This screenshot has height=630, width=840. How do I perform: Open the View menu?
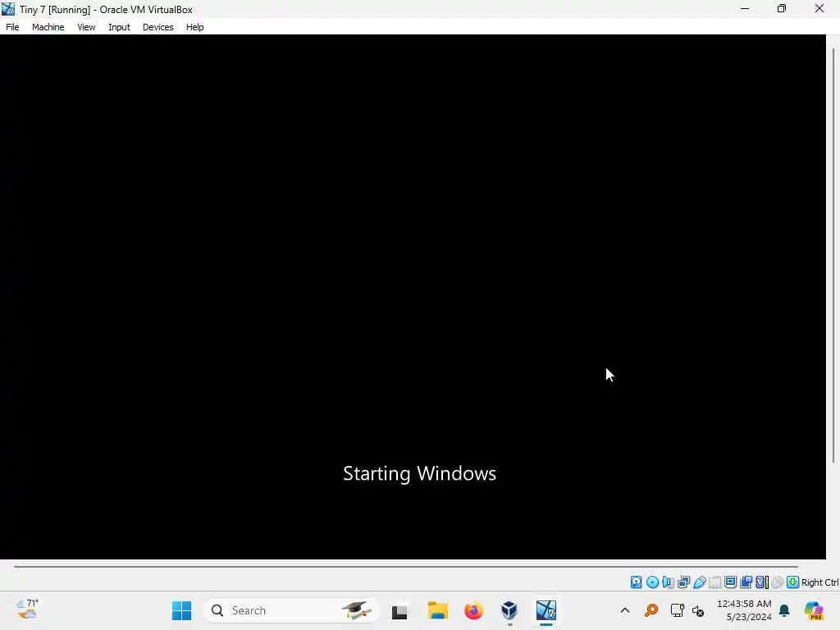coord(86,27)
